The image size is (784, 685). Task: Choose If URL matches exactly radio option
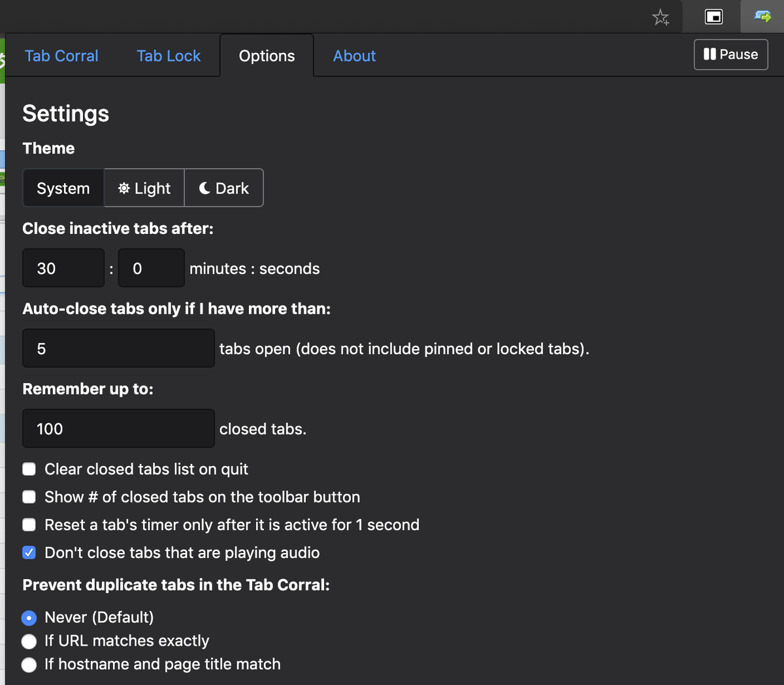[29, 641]
